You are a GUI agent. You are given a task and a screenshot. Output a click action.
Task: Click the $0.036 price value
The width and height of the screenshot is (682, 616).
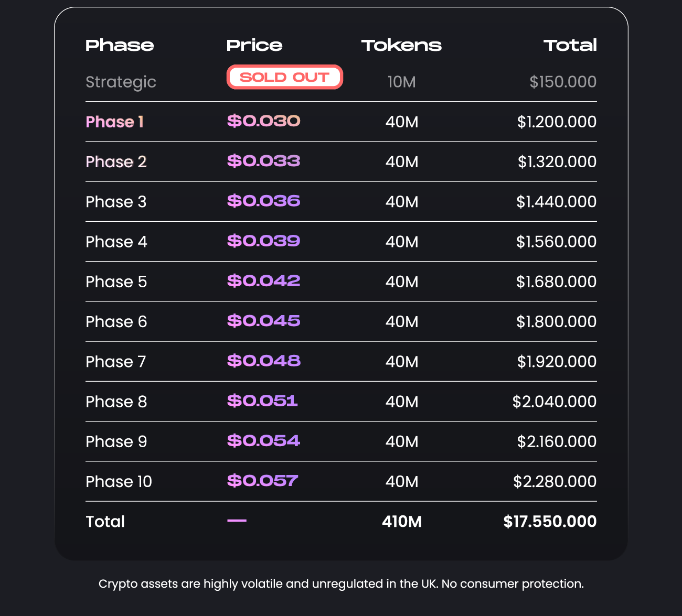pyautogui.click(x=263, y=201)
